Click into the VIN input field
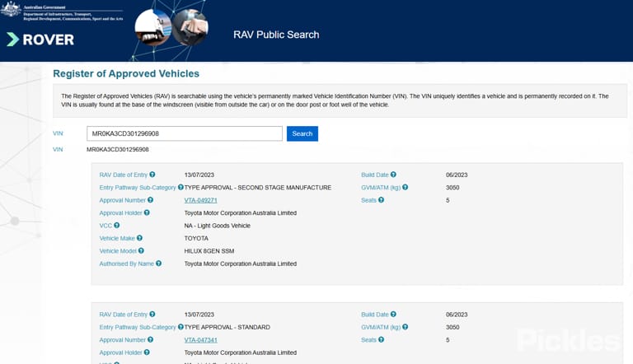Viewport: 633px width, 364px height. 185,133
